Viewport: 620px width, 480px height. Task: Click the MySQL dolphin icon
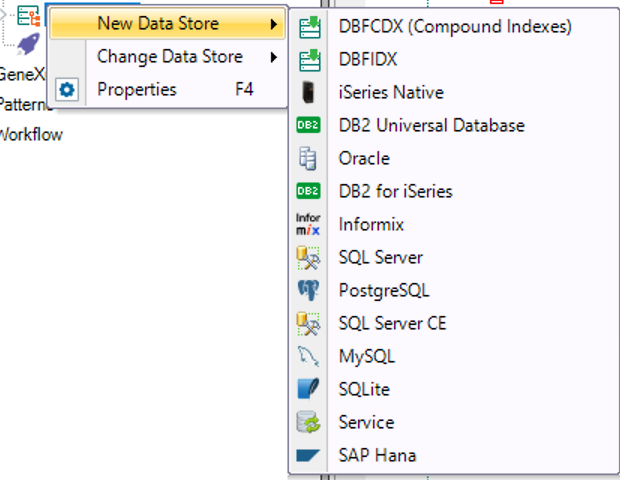(308, 356)
